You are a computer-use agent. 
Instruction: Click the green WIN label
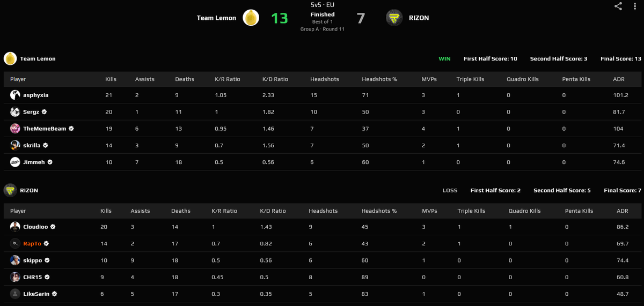point(444,58)
